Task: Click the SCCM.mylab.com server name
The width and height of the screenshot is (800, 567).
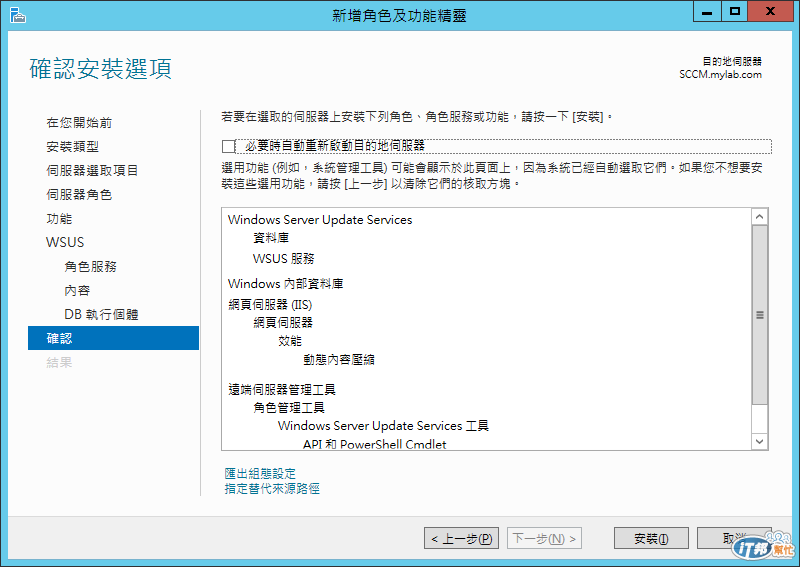Action: click(x=720, y=75)
